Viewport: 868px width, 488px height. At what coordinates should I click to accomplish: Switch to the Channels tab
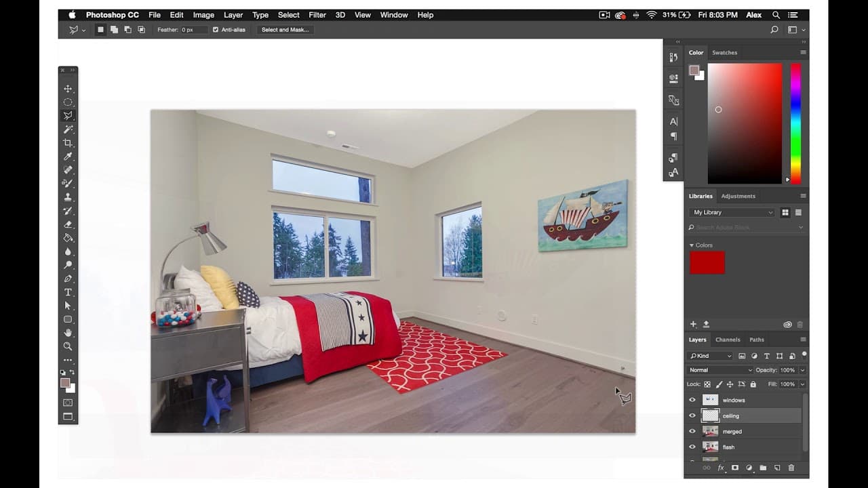click(x=728, y=340)
